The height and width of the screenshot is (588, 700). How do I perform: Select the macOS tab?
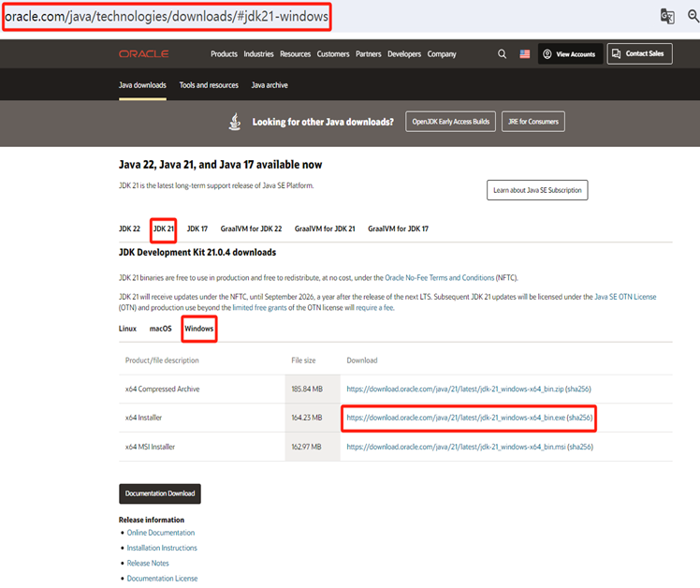(x=160, y=329)
